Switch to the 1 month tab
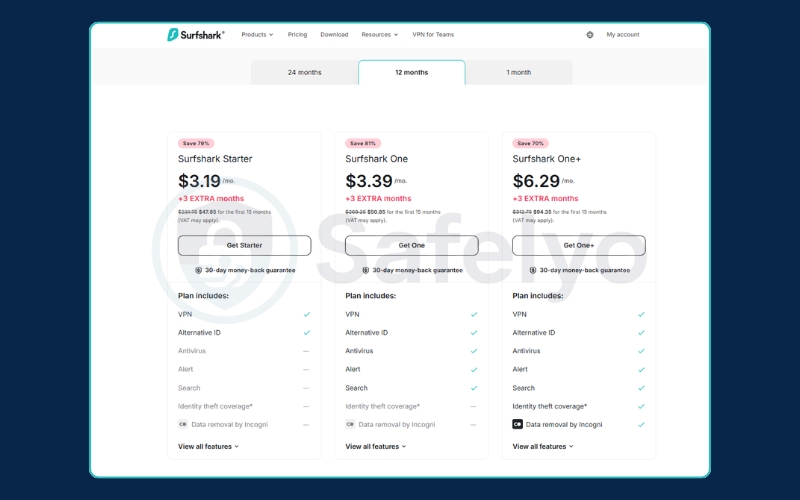Viewport: 800px width, 500px height. pos(519,72)
